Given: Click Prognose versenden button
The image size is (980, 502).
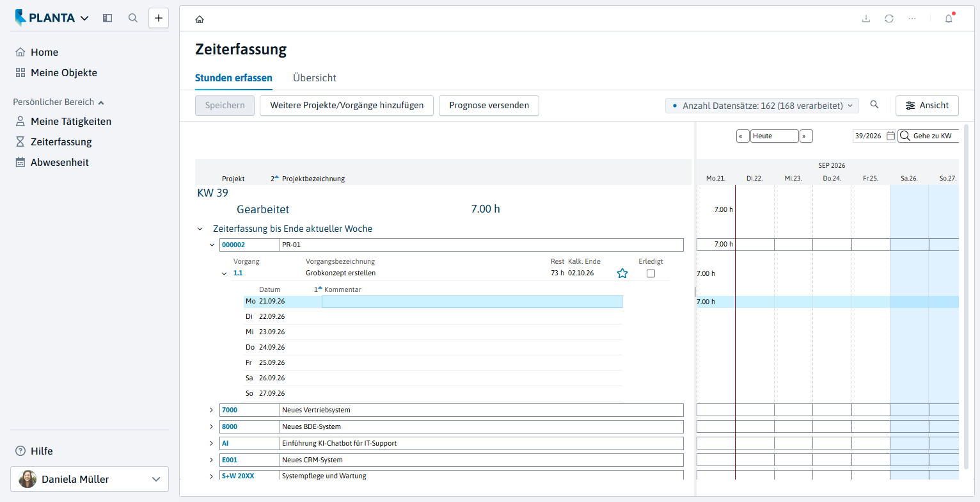Looking at the screenshot, I should pyautogui.click(x=489, y=106).
